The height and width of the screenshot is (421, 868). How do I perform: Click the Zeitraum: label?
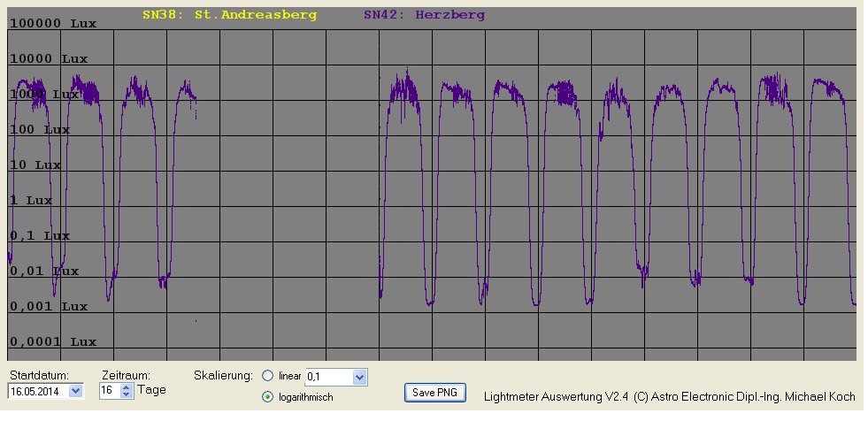point(127,375)
